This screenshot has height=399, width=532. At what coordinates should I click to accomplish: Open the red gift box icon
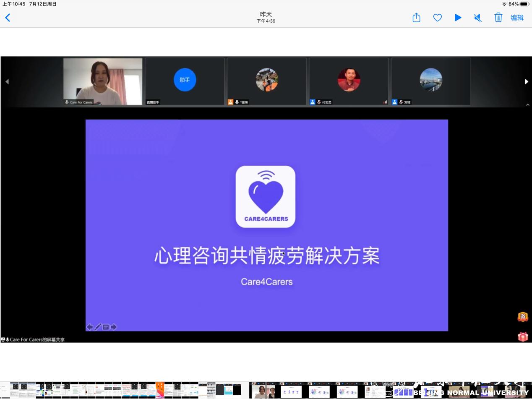coord(522,336)
